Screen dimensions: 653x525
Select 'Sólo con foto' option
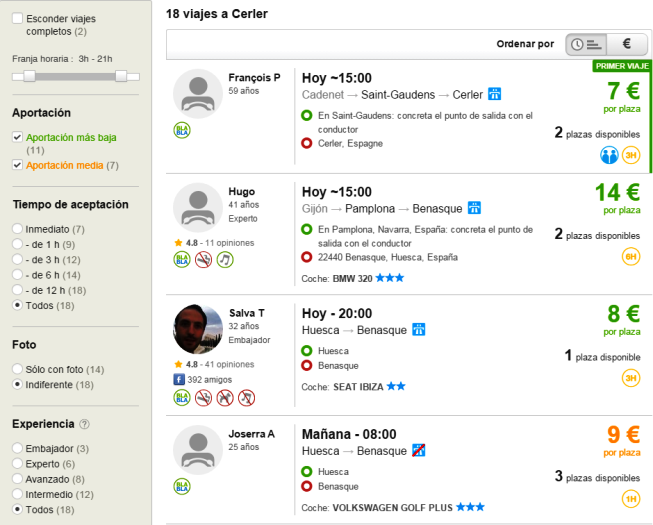18,369
